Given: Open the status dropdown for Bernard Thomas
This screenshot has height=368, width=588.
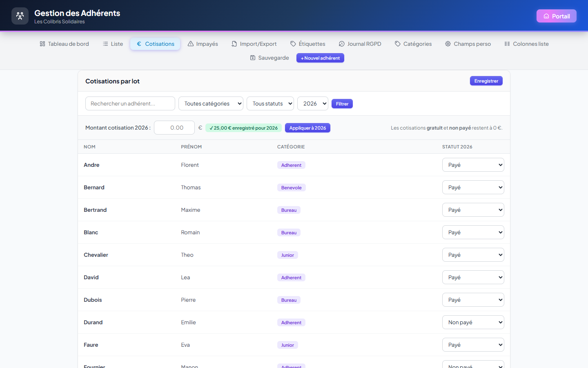Looking at the screenshot, I should [x=473, y=187].
